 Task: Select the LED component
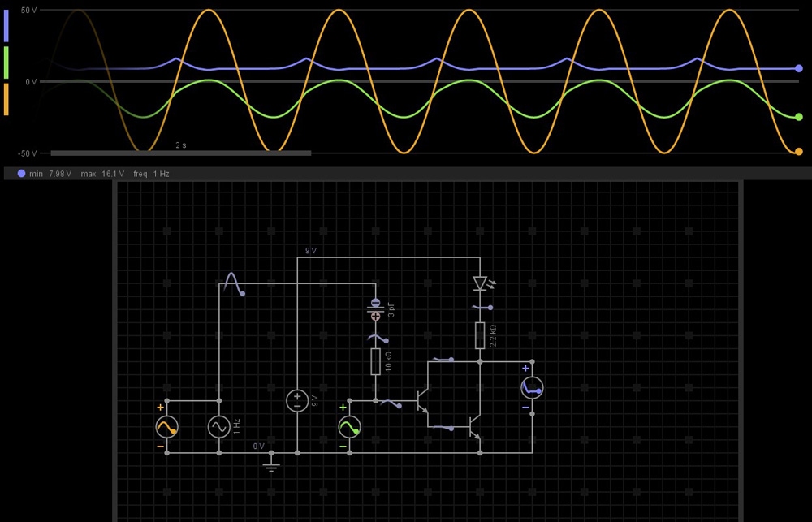click(x=480, y=283)
